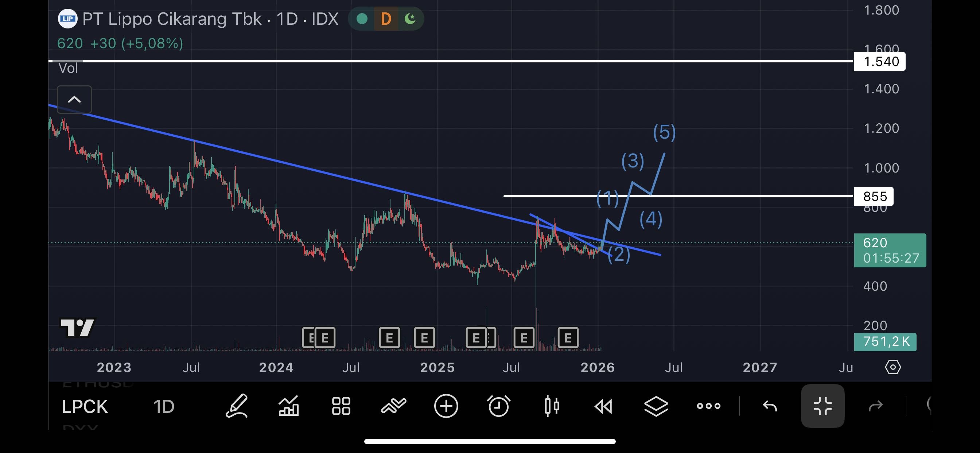The image size is (980, 453).
Task: Open the 1D interval selector
Action: [164, 407]
